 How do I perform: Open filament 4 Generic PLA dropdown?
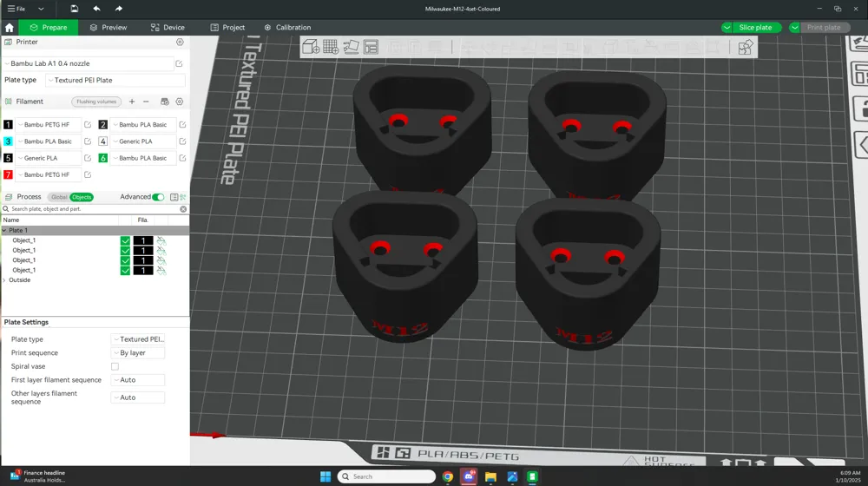(144, 141)
